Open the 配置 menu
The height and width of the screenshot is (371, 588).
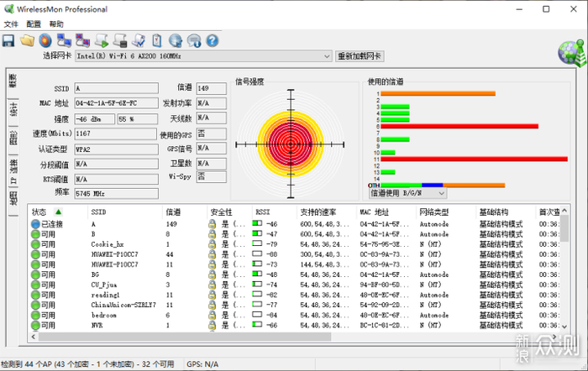tap(34, 24)
